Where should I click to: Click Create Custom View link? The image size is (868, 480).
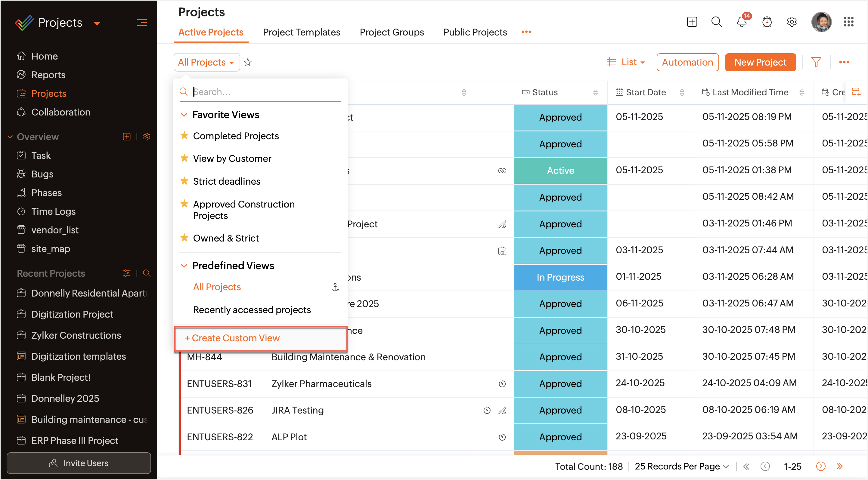coord(232,338)
